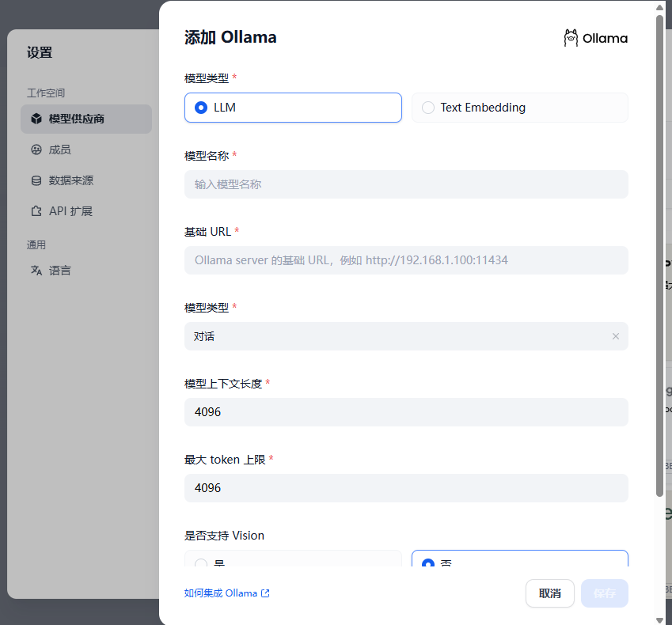Open API 扩展 in settings sidebar

[x=86, y=211]
